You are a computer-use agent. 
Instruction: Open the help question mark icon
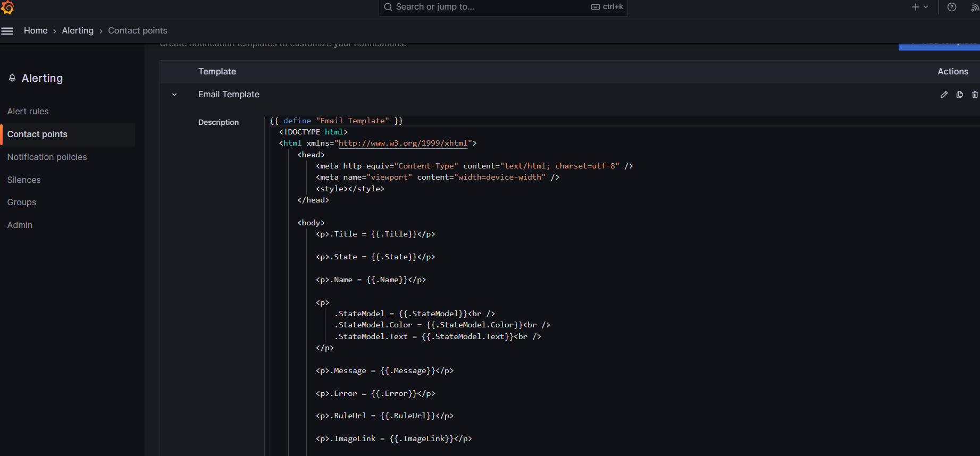(952, 7)
